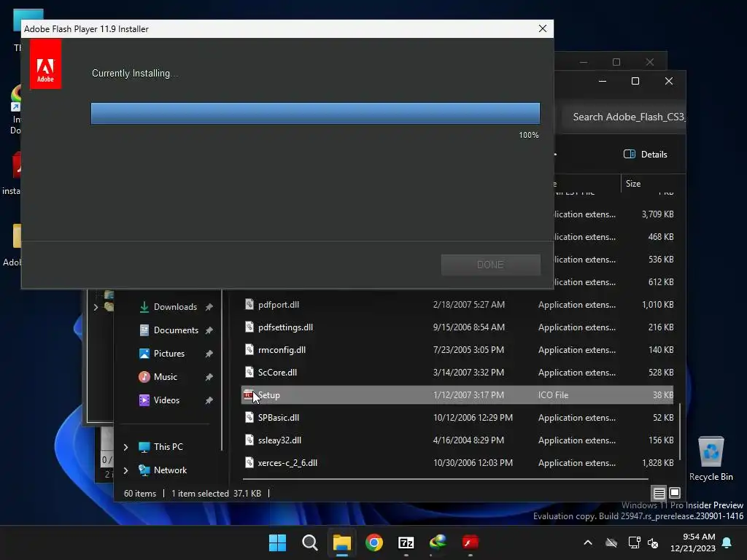Open File Explorer from the taskbar
This screenshot has height=560, width=747.
coord(342,542)
